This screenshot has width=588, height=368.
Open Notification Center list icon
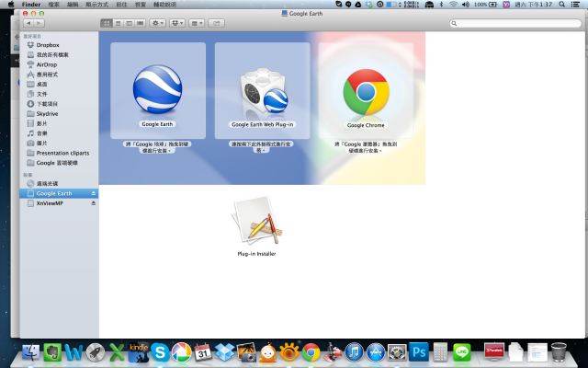(x=575, y=5)
